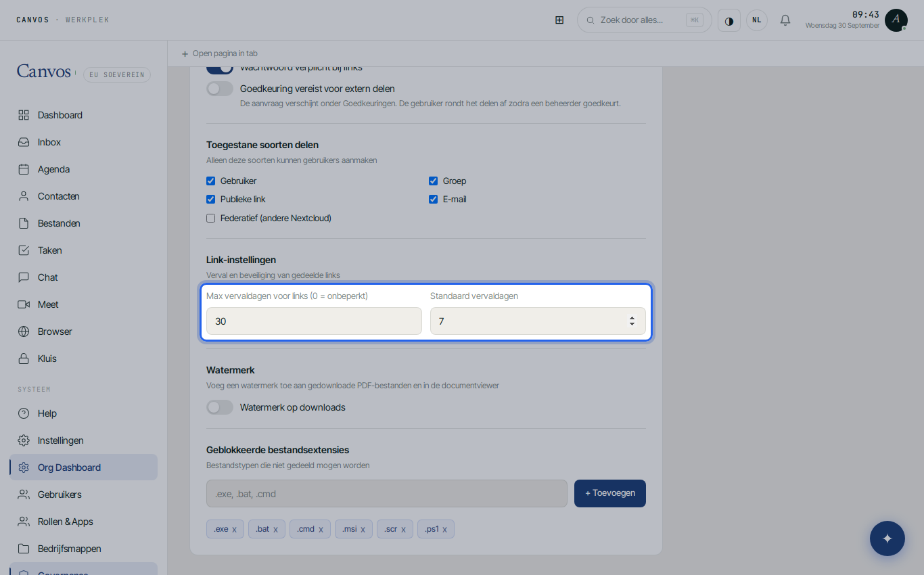
Task: Open Gebruikers management
Action: click(x=83, y=495)
